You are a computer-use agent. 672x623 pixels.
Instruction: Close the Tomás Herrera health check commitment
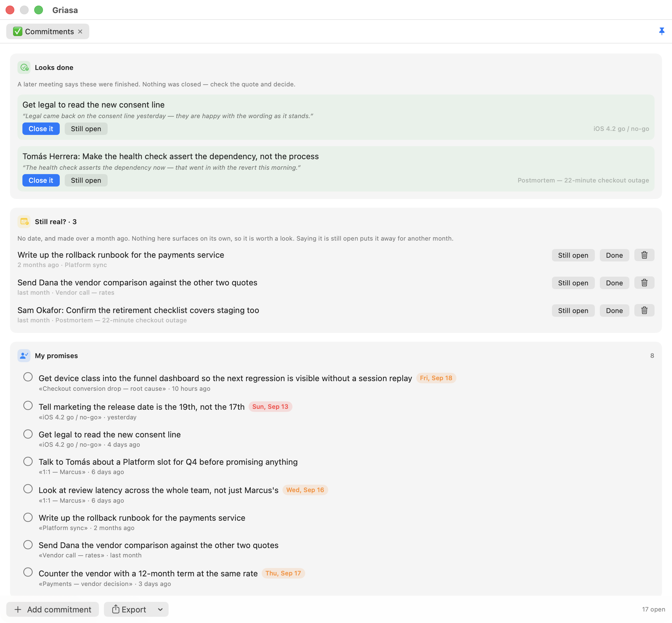[x=41, y=180]
